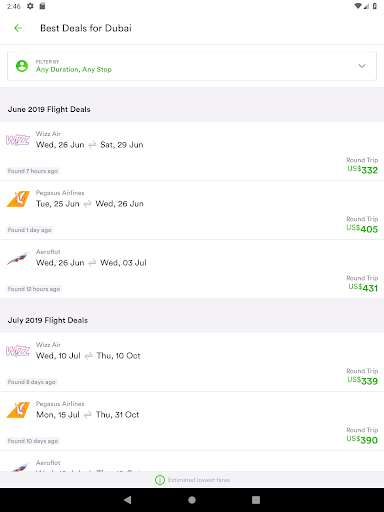Image resolution: width=384 pixels, height=512 pixels.
Task: Click the Wizz Air logo in June deals
Action: [x=18, y=140]
